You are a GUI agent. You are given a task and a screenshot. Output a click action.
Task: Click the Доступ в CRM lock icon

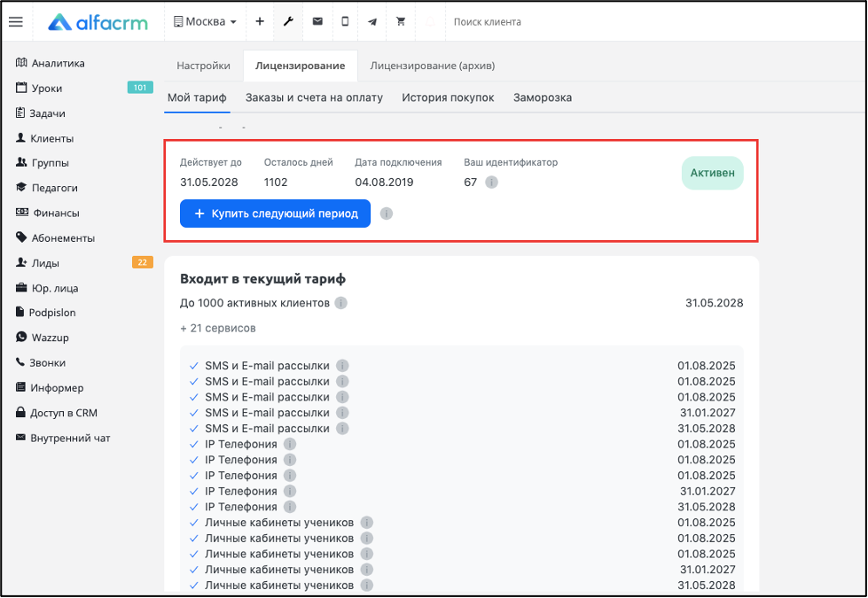[20, 412]
